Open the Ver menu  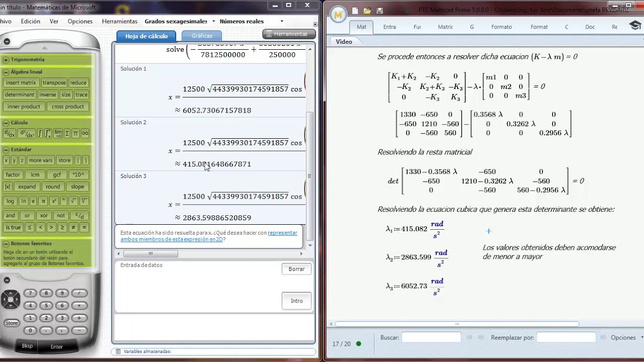tap(54, 21)
